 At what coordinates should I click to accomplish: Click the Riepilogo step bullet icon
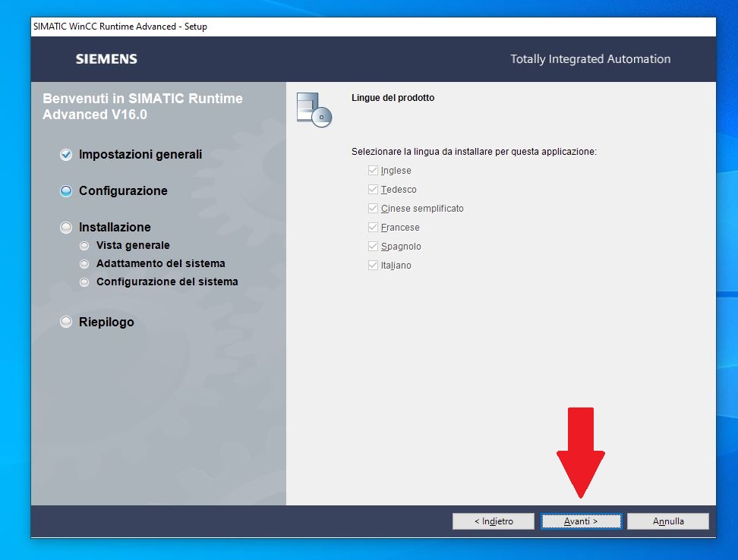(x=66, y=322)
